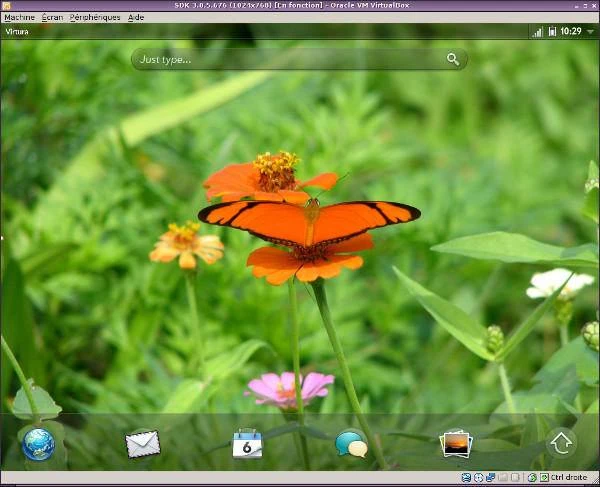Click the mouse integration status icon
The width and height of the screenshot is (600, 487).
(x=532, y=477)
